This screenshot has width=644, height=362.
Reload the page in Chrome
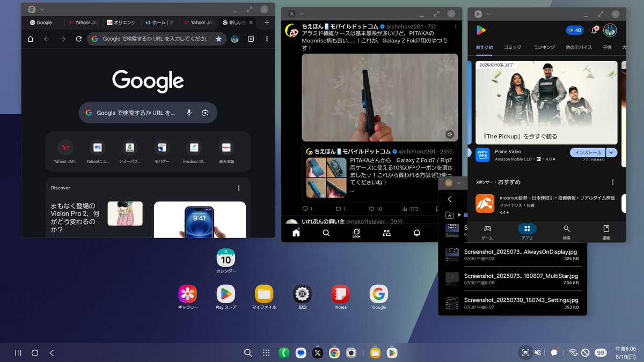(79, 39)
